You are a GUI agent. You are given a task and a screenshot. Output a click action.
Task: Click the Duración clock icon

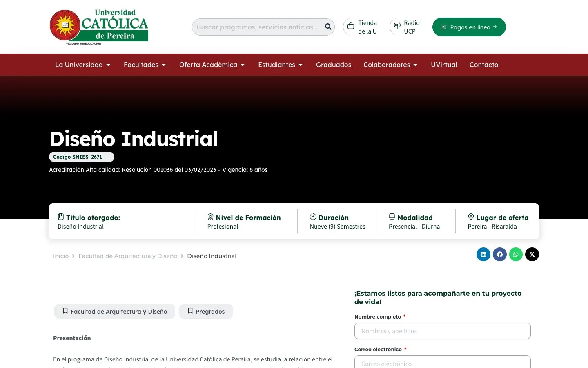click(x=313, y=217)
